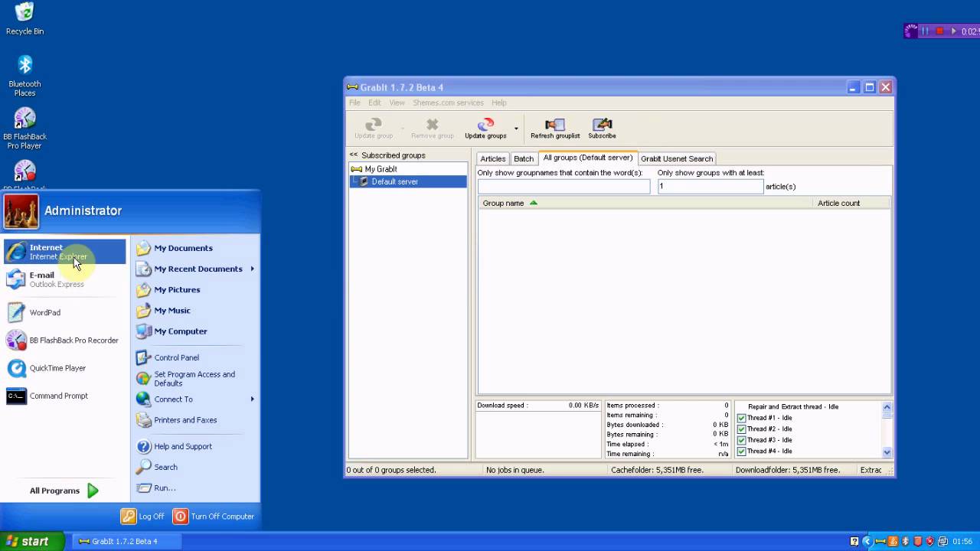
Task: Open My Music folder
Action: pos(163,310)
